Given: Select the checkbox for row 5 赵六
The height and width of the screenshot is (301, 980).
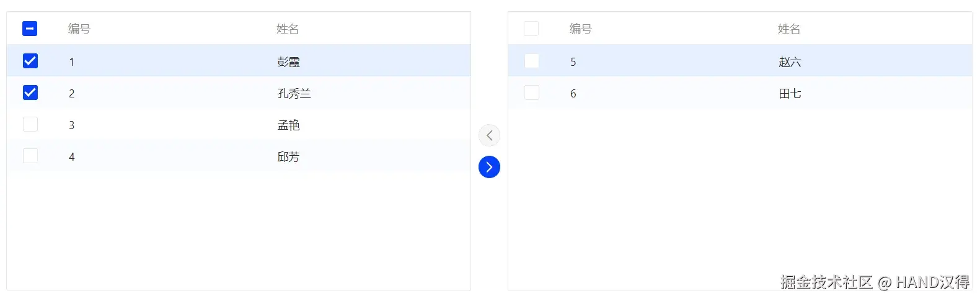Looking at the screenshot, I should click(531, 61).
